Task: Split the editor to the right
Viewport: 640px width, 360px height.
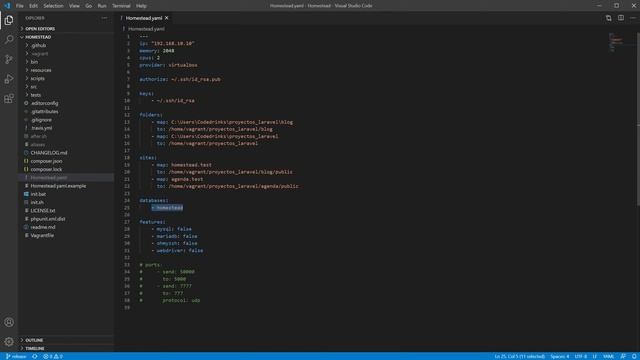Action: tap(621, 18)
